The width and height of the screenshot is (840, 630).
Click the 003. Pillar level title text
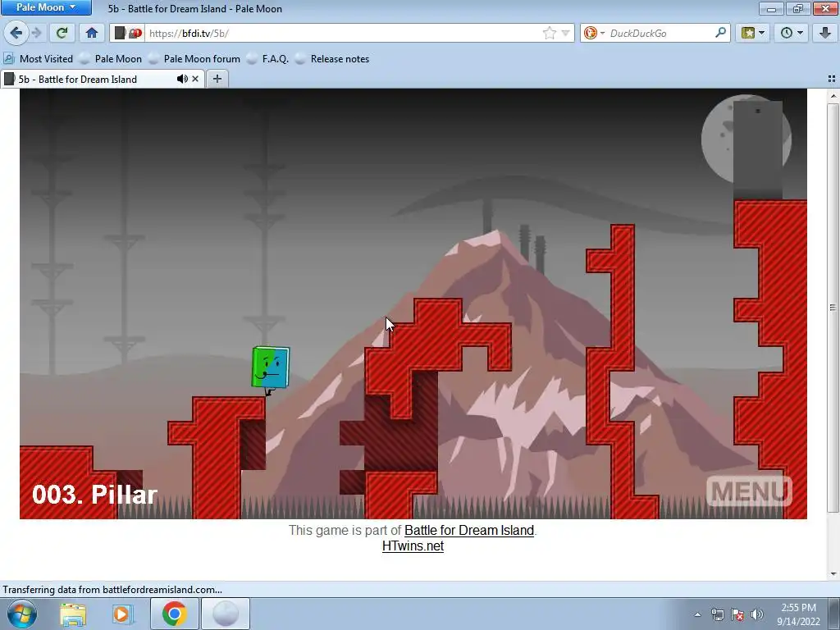point(95,494)
